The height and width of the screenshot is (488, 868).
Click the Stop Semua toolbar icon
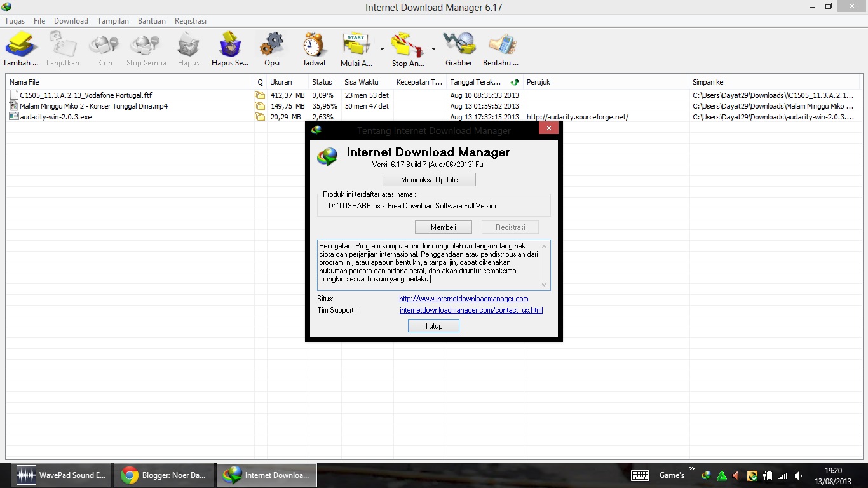[x=146, y=45]
